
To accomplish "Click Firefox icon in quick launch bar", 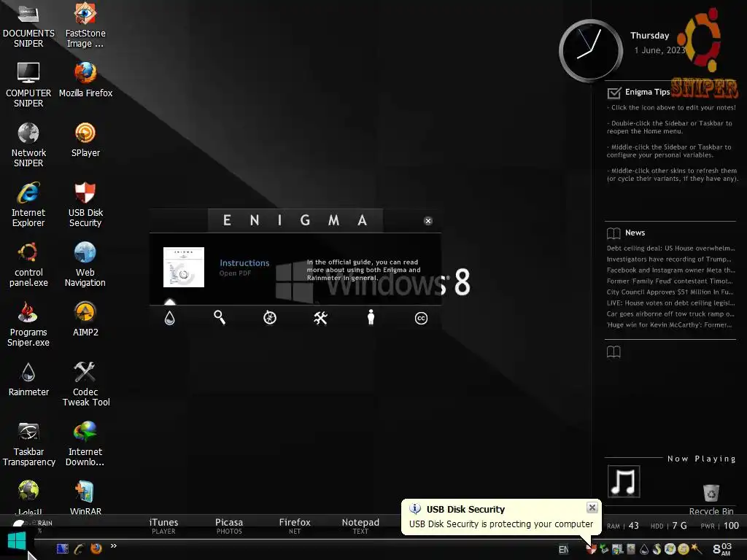I will (96, 548).
